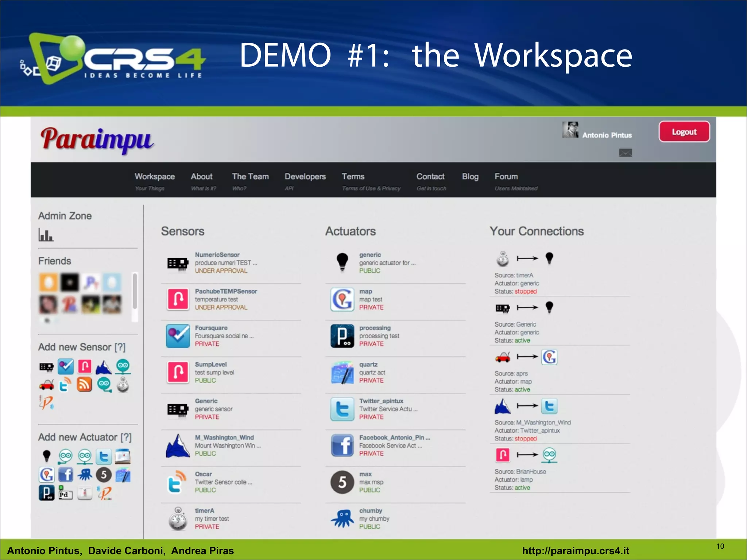Screen dimensions: 747x560
Task: Open the Forum menu item
Action: click(516, 181)
